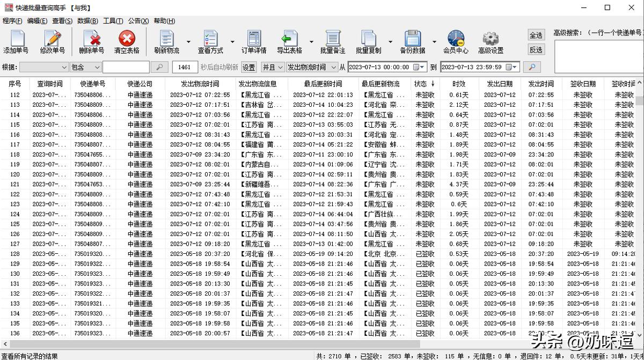Click the 已签收 status in row 136
The width and height of the screenshot is (644, 360).
point(425,333)
